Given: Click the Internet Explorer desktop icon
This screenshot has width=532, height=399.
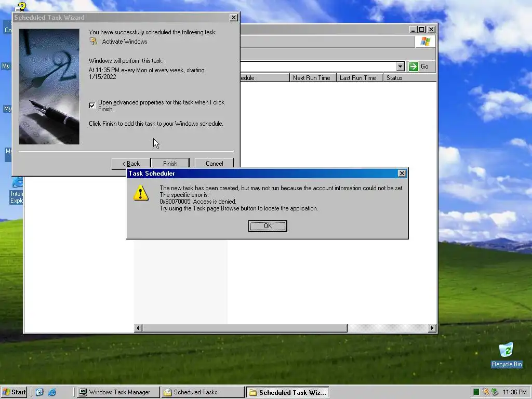Looking at the screenshot, I should [x=17, y=190].
